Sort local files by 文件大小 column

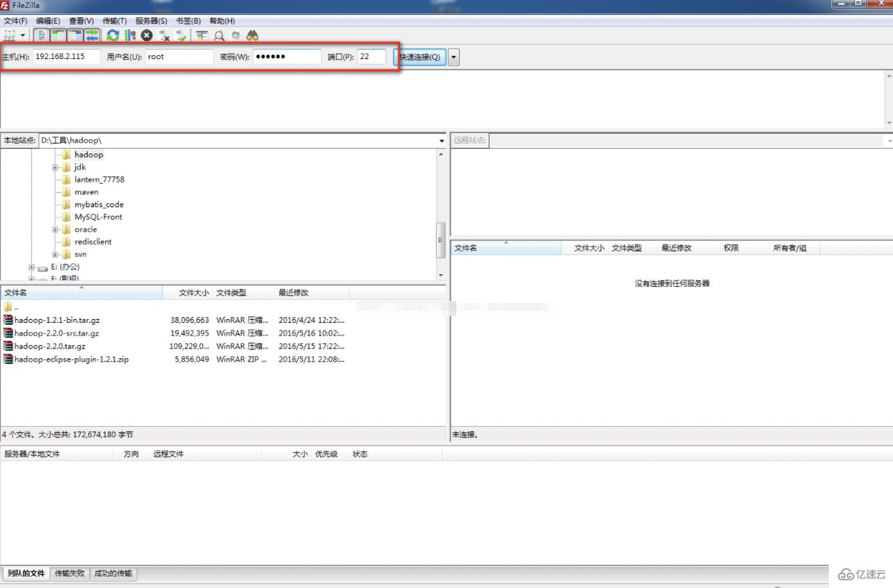pyautogui.click(x=188, y=293)
